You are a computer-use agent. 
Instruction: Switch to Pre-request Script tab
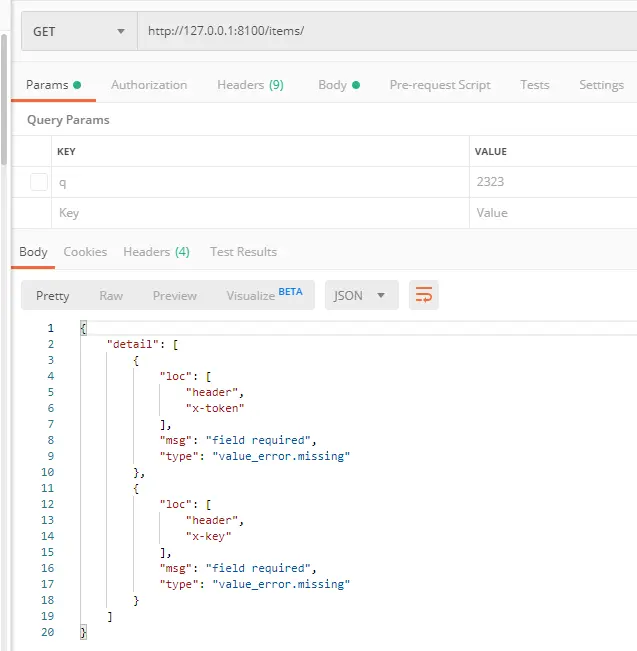pos(440,85)
